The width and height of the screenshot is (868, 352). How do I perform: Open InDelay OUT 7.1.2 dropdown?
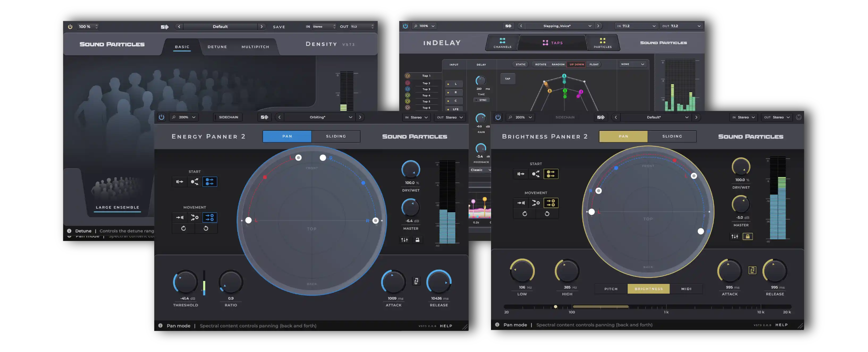pos(681,26)
